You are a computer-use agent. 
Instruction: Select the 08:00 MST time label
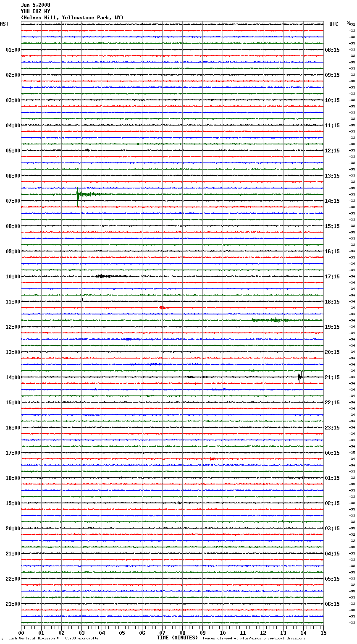tap(13, 226)
